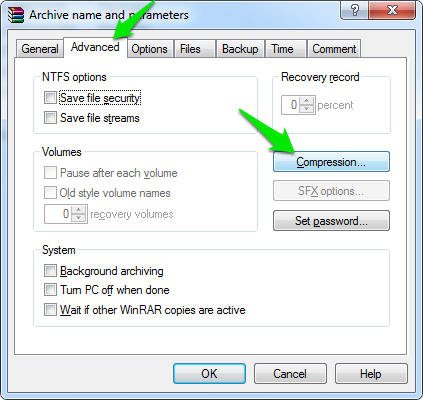Open the Time tab

click(x=282, y=49)
